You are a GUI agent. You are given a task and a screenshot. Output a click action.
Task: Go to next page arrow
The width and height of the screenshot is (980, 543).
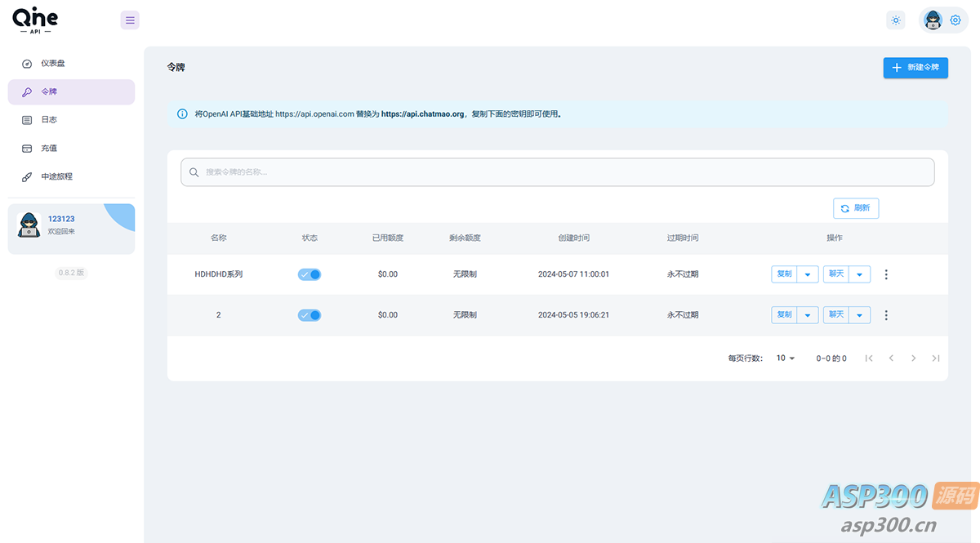913,358
